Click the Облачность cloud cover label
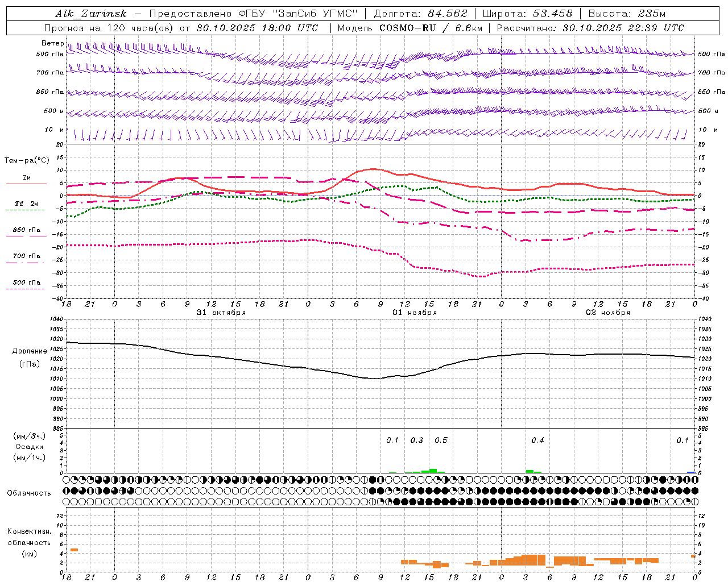Viewport: 728px width, 582px height. point(29,493)
